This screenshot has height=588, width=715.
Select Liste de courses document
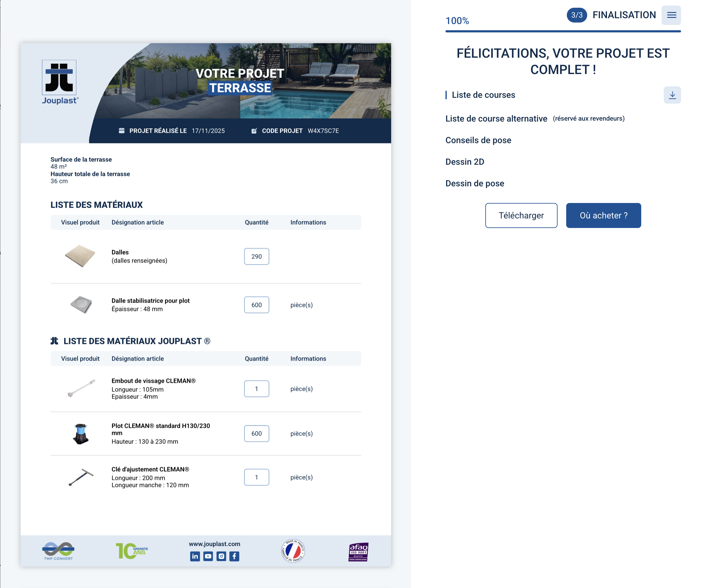point(483,95)
